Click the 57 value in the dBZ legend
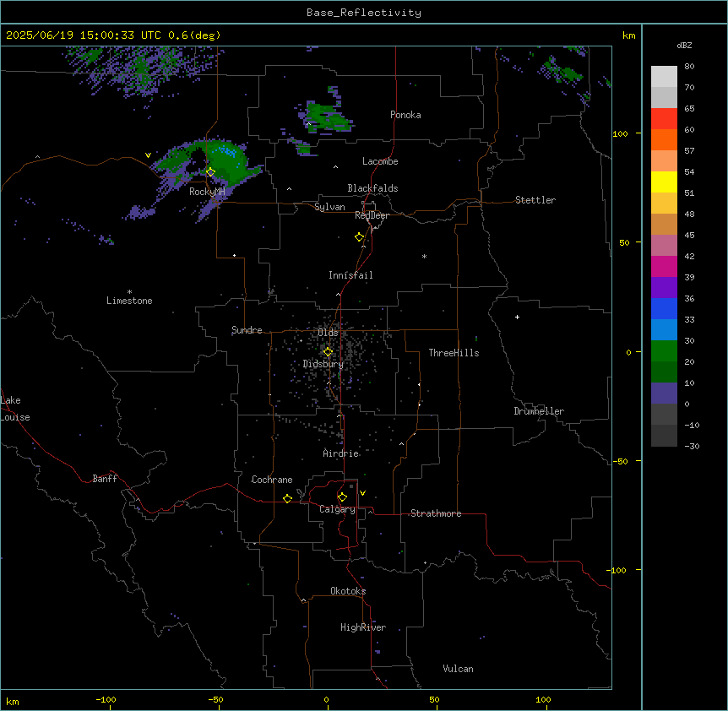This screenshot has height=711, width=728. 689,151
